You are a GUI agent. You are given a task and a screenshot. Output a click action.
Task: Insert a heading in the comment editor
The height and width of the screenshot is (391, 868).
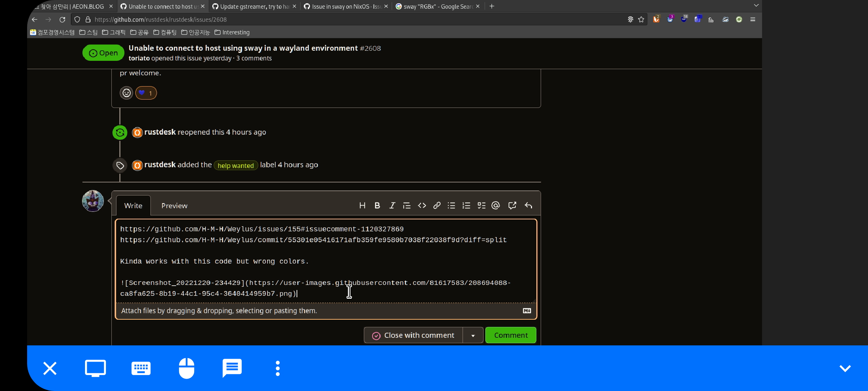pyautogui.click(x=362, y=205)
